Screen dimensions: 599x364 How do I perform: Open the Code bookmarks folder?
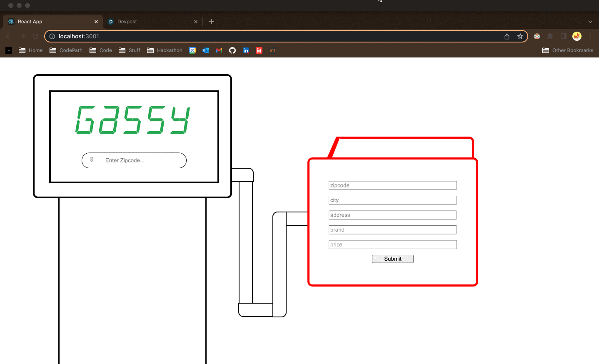coord(101,50)
